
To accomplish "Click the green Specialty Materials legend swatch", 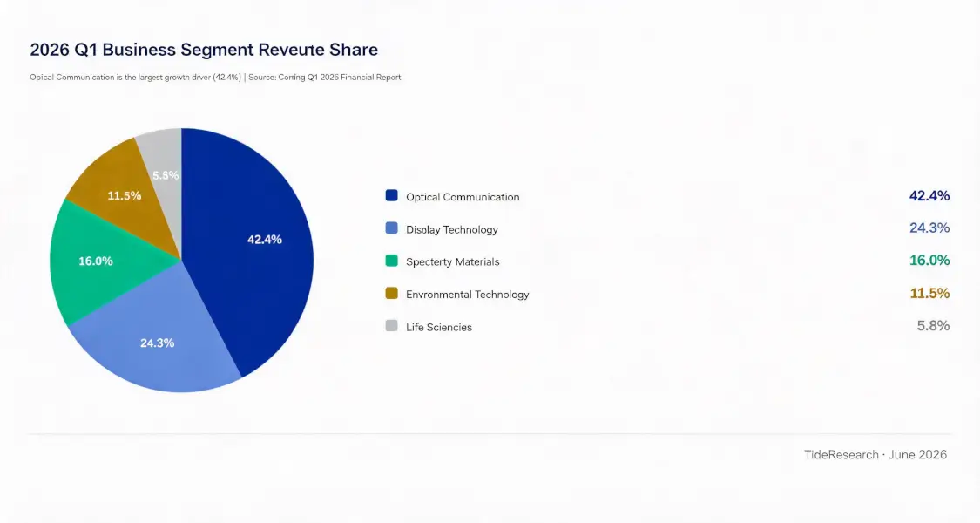I will (x=391, y=261).
